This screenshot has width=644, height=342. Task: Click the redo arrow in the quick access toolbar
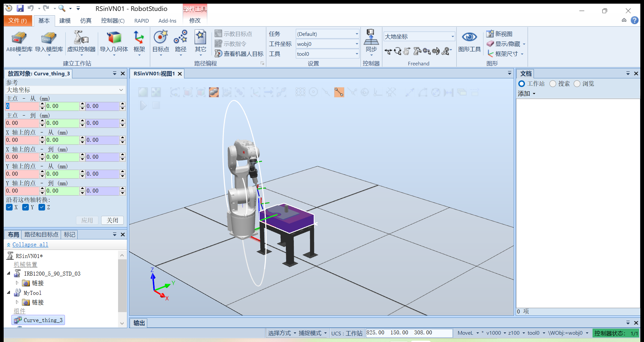(46, 8)
